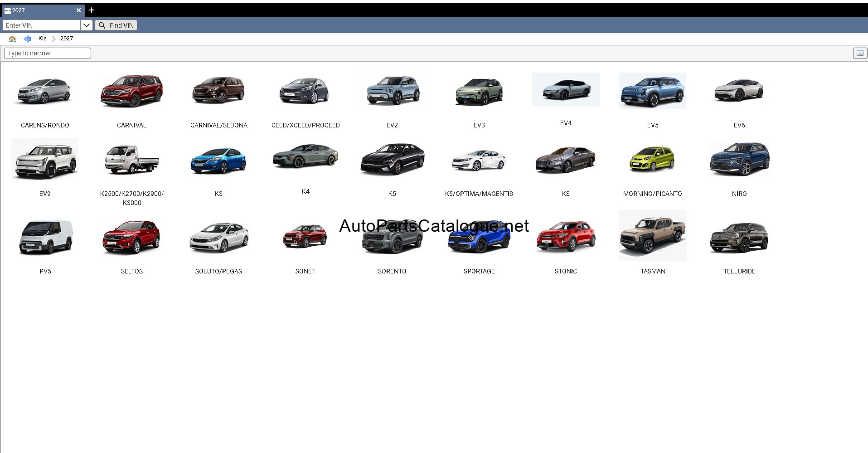Image resolution: width=868 pixels, height=453 pixels.
Task: Select the TASMAN pickup thumbnail
Action: pyautogui.click(x=653, y=235)
